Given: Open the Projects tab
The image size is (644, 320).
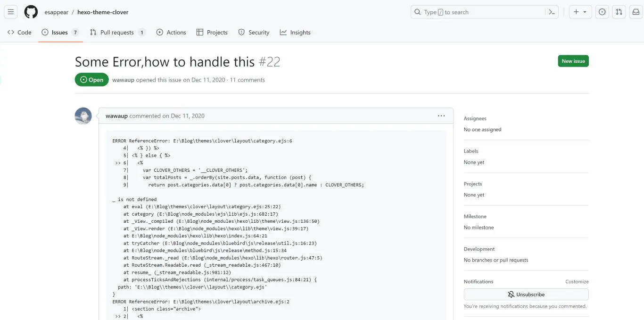Looking at the screenshot, I should [212, 33].
